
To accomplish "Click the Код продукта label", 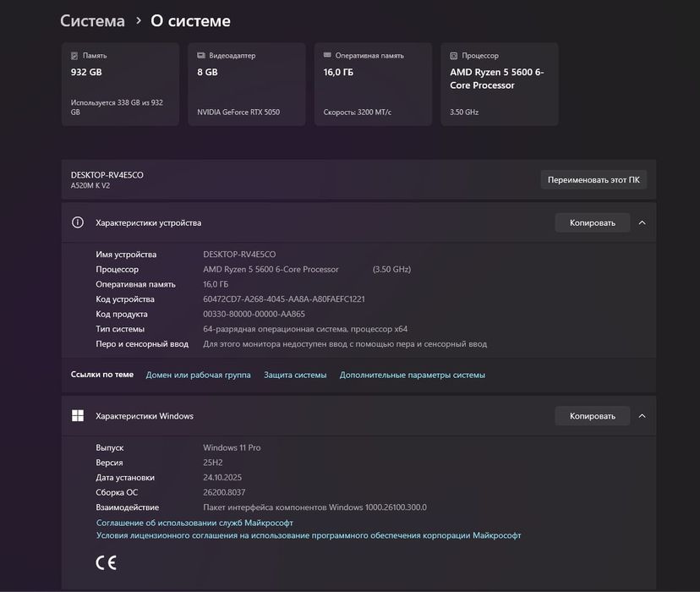I will pos(122,315).
